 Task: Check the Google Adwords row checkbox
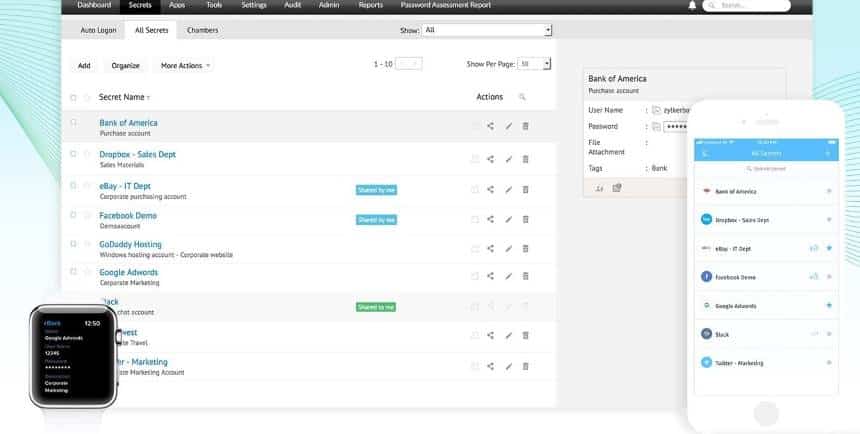[73, 272]
